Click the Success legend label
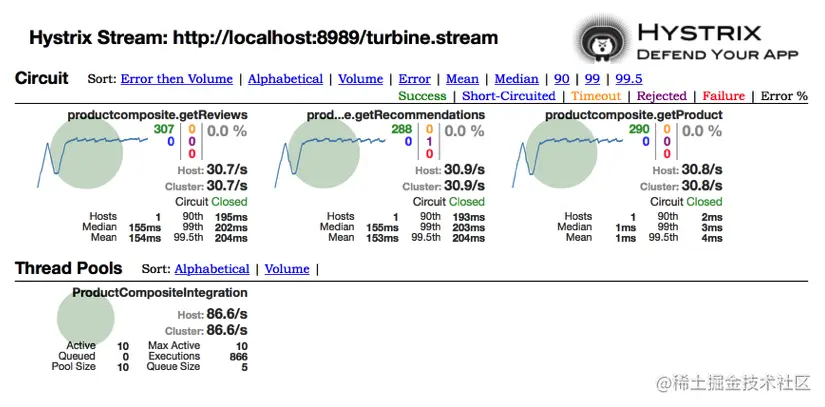This screenshot has height=407, width=825. [x=422, y=96]
